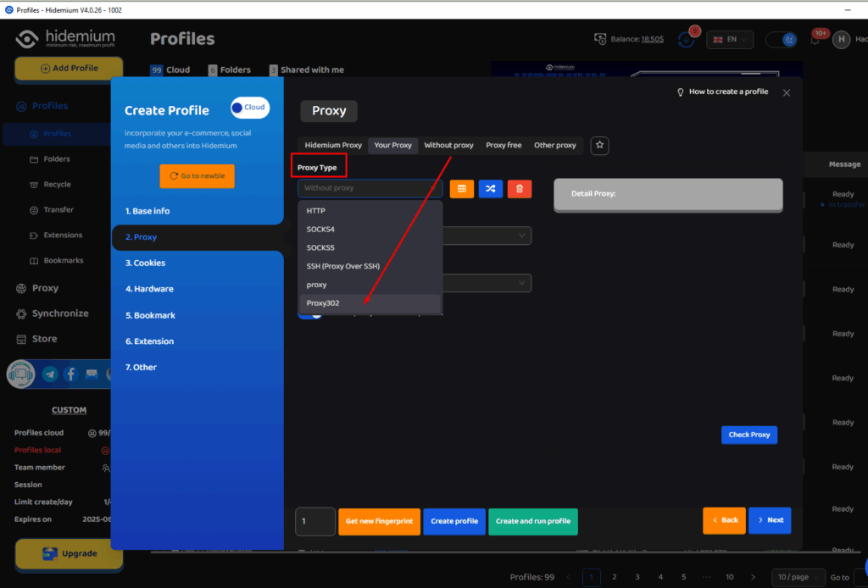Screen dimensions: 868x588
Task: Open email support icon
Action: coord(92,374)
